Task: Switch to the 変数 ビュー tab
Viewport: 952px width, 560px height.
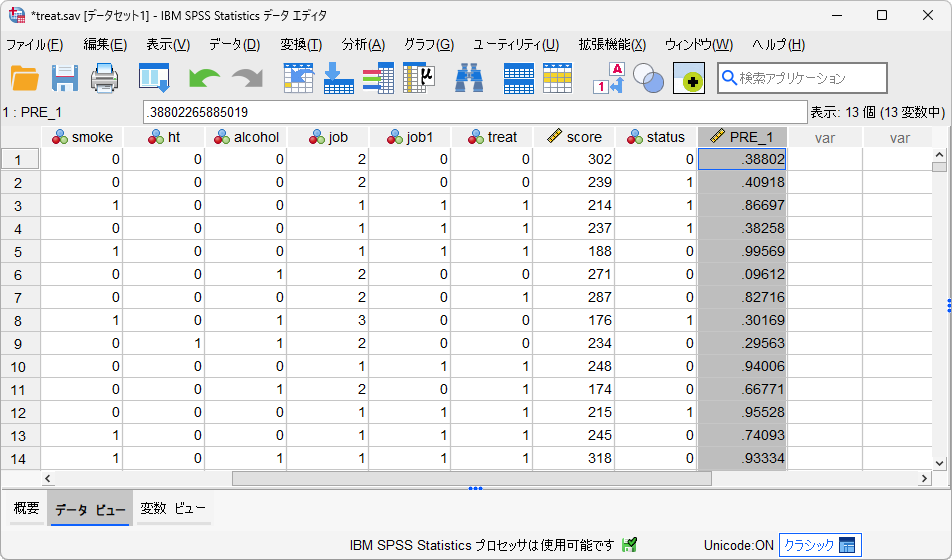Action: coord(173,508)
